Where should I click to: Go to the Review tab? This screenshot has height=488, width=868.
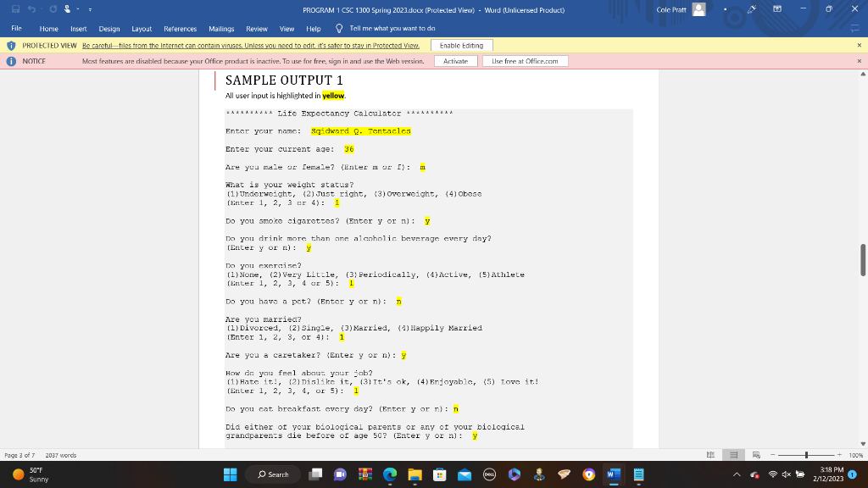256,29
